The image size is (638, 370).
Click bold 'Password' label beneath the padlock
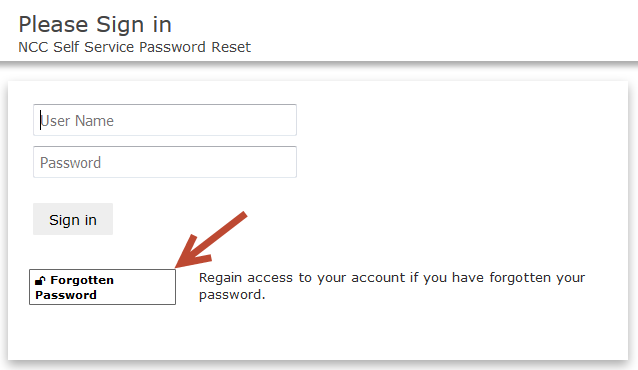[x=66, y=295]
